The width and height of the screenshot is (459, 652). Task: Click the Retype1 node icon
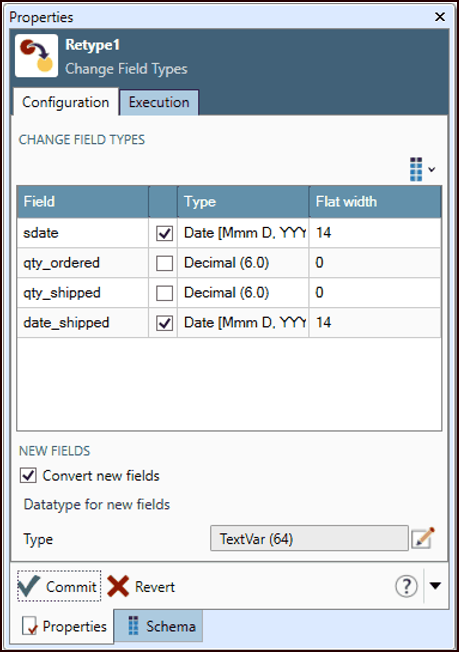point(37,56)
